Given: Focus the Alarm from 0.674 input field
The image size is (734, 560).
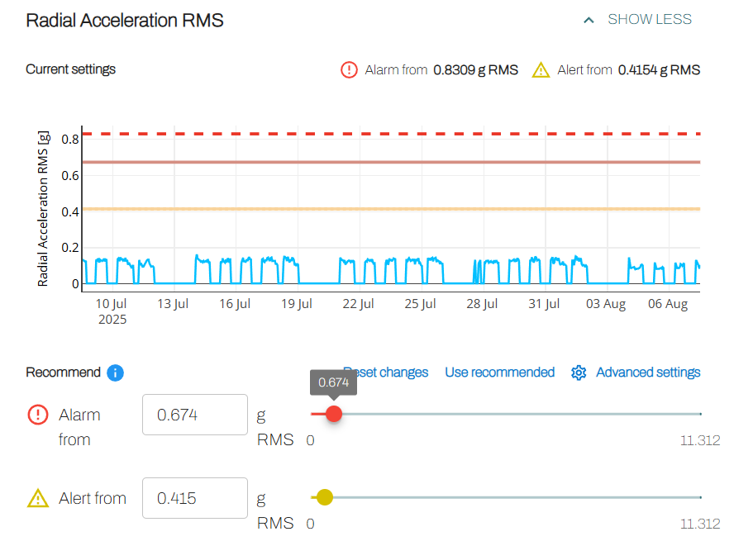Looking at the screenshot, I should point(195,415).
